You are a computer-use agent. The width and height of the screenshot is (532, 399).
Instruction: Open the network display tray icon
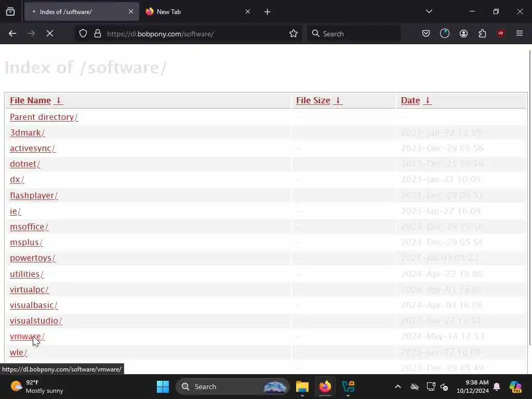(x=431, y=387)
